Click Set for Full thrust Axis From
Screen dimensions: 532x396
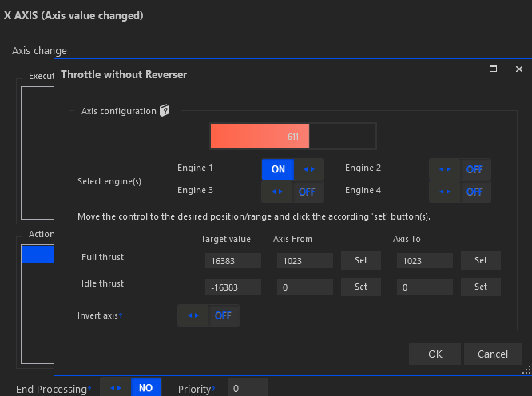pos(361,260)
